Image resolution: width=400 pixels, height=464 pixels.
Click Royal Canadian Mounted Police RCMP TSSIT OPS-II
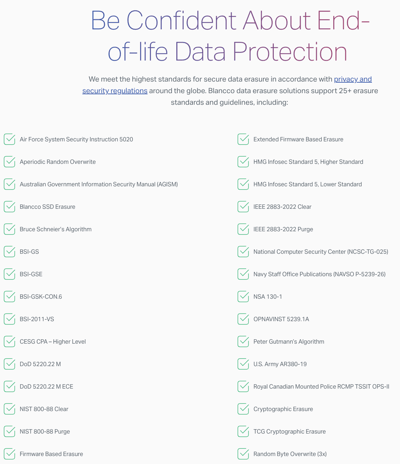[321, 386]
